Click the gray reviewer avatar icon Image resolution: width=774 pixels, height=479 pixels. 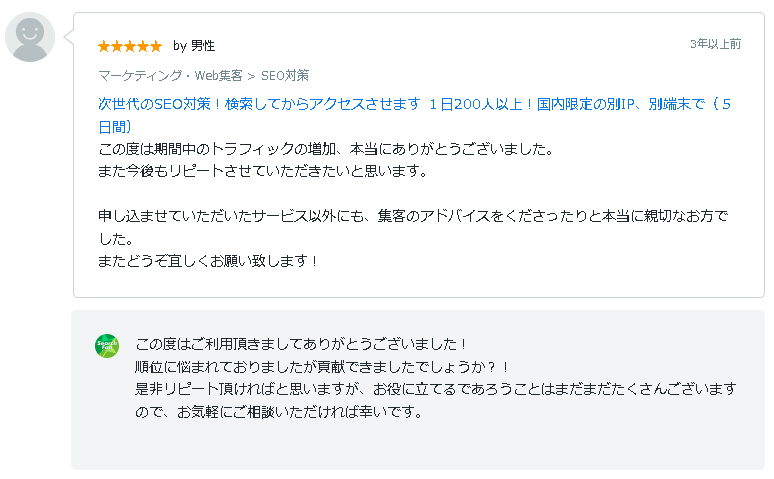[x=30, y=37]
